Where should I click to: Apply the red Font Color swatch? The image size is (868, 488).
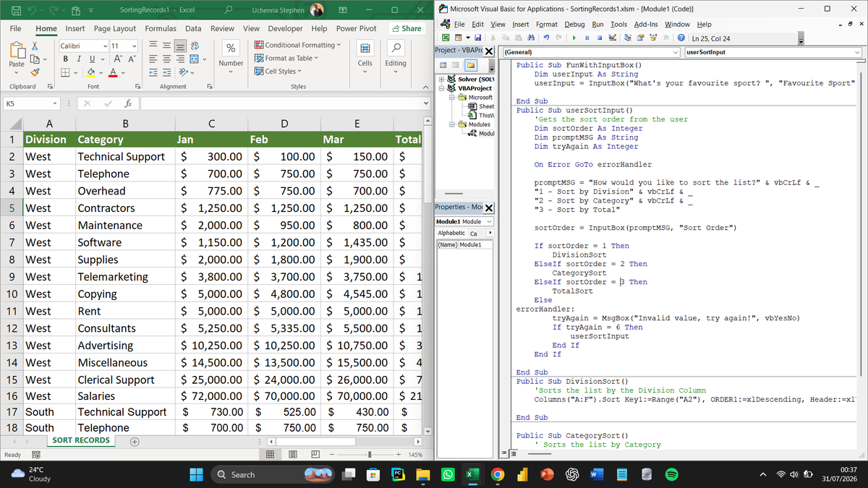(x=113, y=73)
